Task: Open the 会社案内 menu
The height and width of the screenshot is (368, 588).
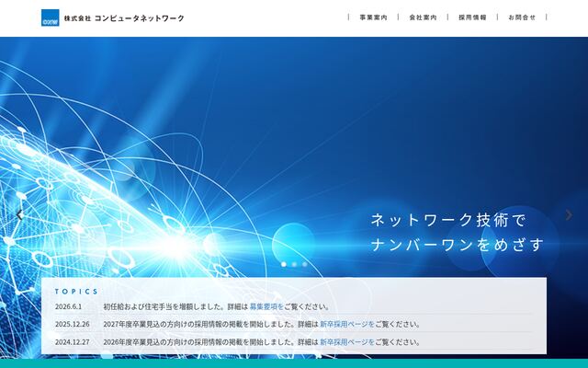Action: point(423,17)
